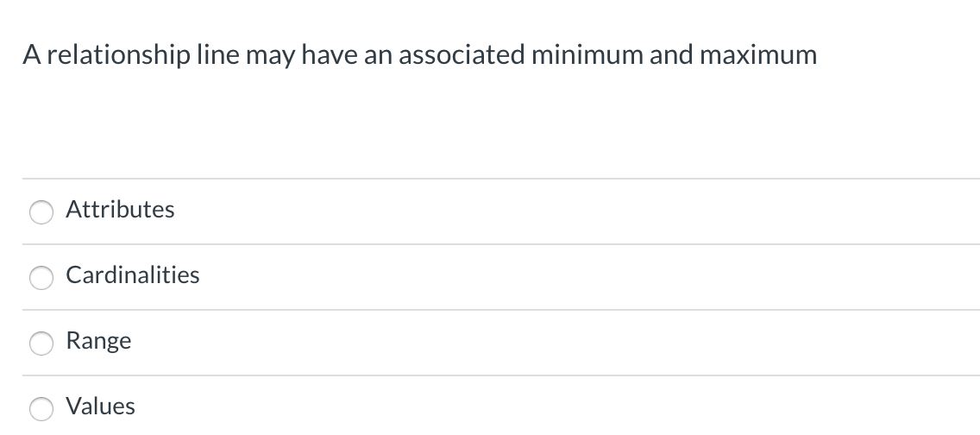Mark the Range radio button

(x=41, y=344)
